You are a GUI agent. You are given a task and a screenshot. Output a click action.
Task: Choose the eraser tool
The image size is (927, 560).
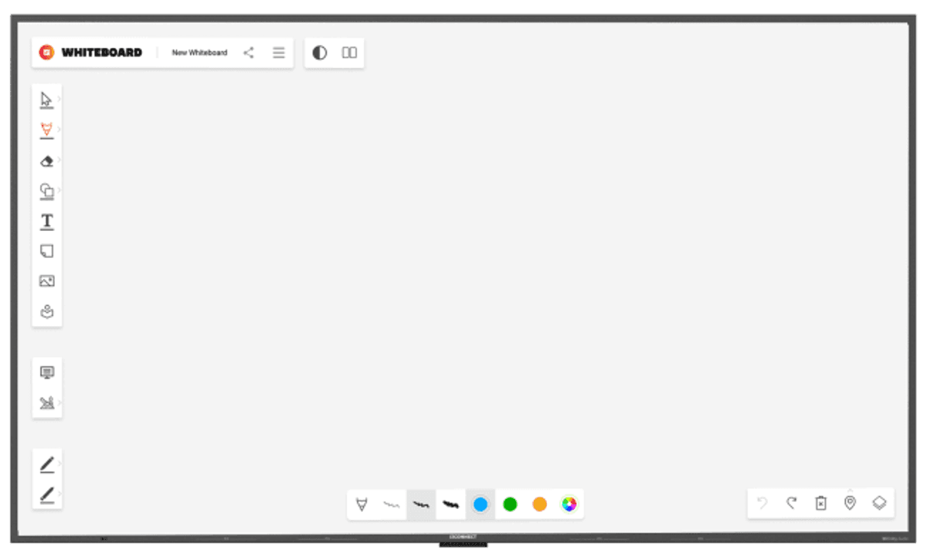point(46,161)
